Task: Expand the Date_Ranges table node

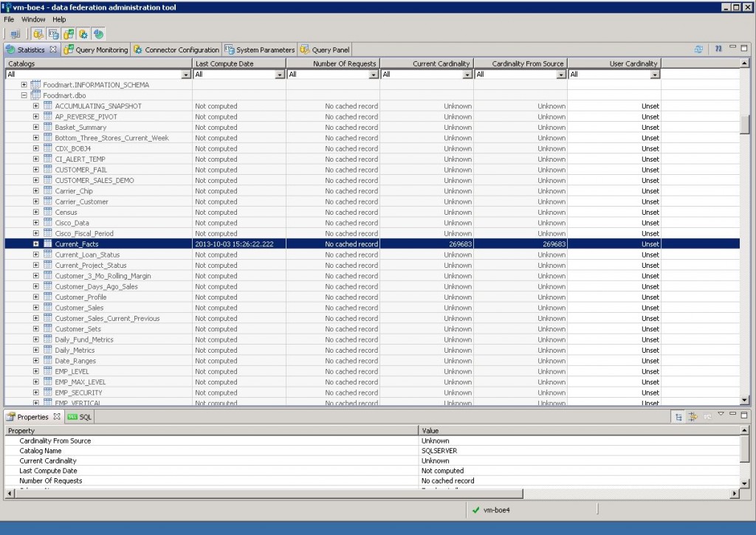Action: pyautogui.click(x=36, y=361)
